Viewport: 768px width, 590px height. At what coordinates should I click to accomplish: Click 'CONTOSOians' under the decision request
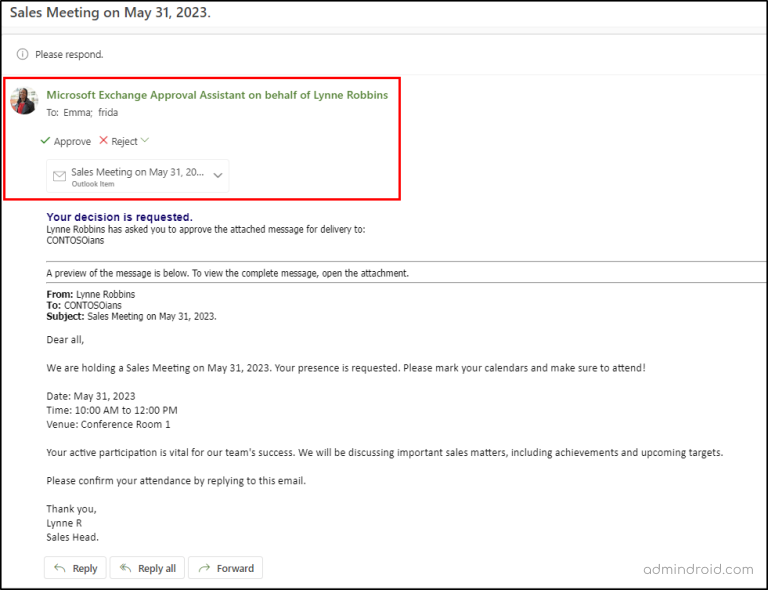coord(75,240)
